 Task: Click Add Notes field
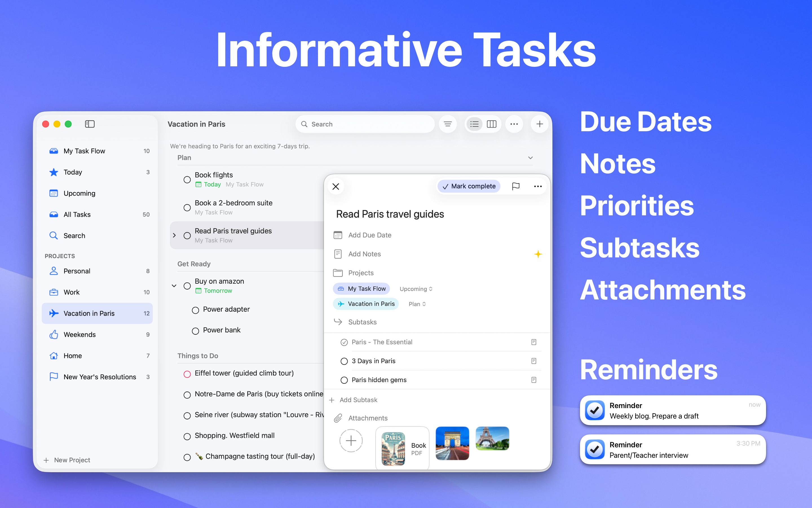[x=364, y=254]
